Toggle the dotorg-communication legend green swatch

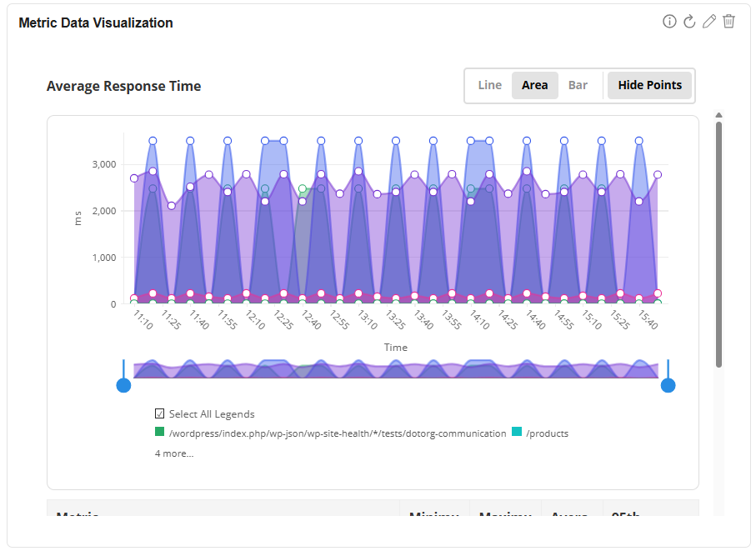click(x=159, y=432)
